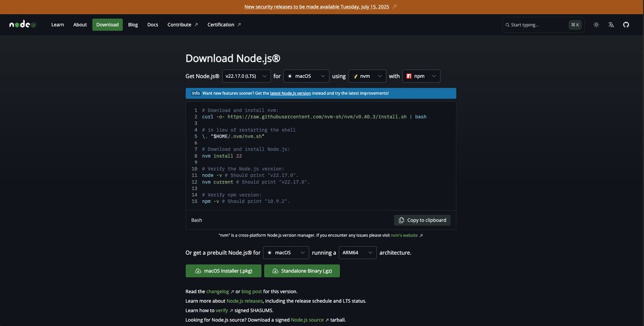The image size is (644, 326).
Task: Click the Bash language label
Action: click(197, 220)
